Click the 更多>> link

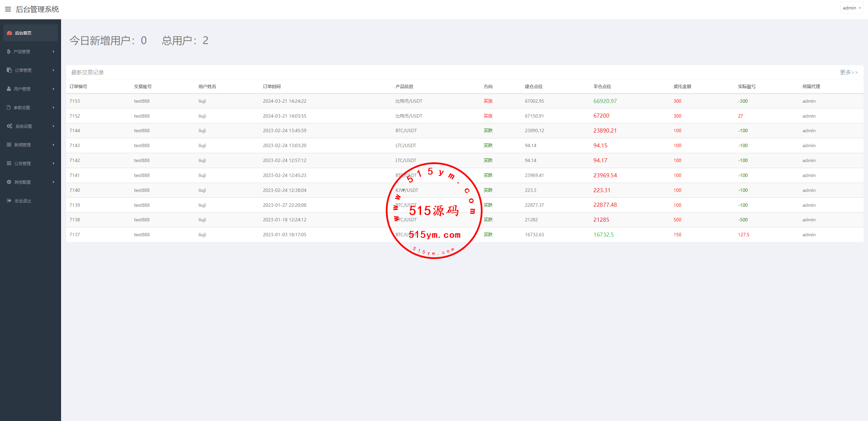(x=849, y=72)
